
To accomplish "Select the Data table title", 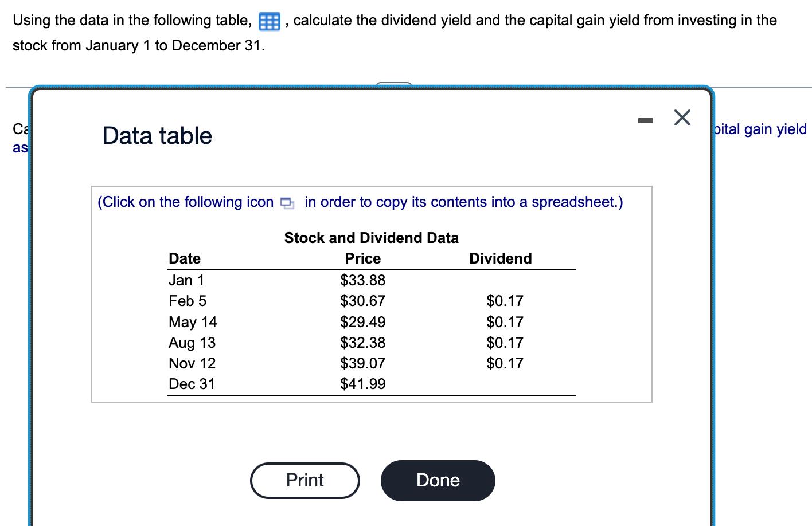I will (157, 136).
